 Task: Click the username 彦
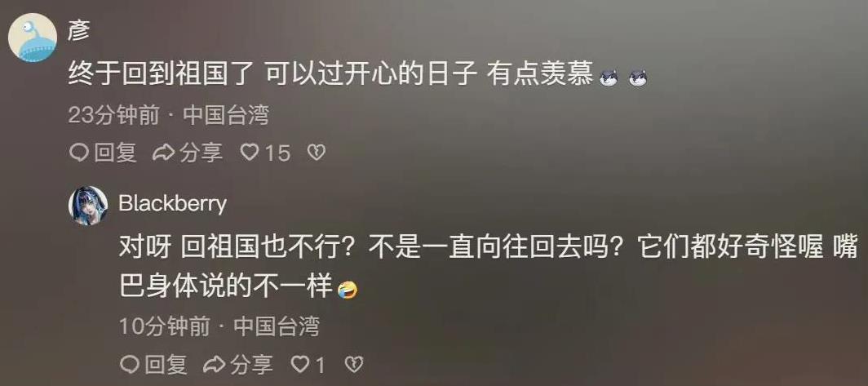pyautogui.click(x=78, y=31)
